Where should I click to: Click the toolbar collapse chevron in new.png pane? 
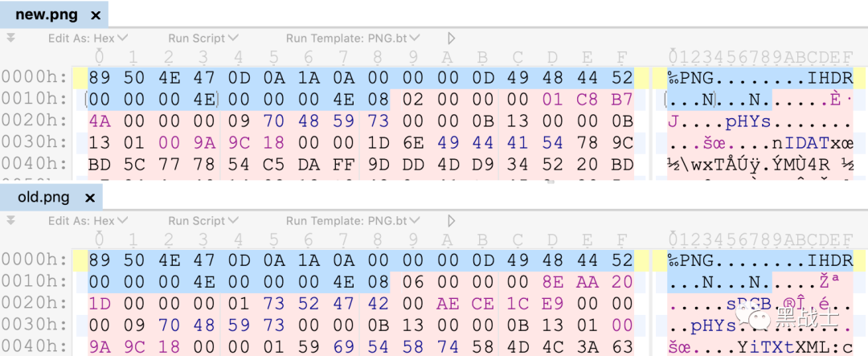click(x=10, y=38)
